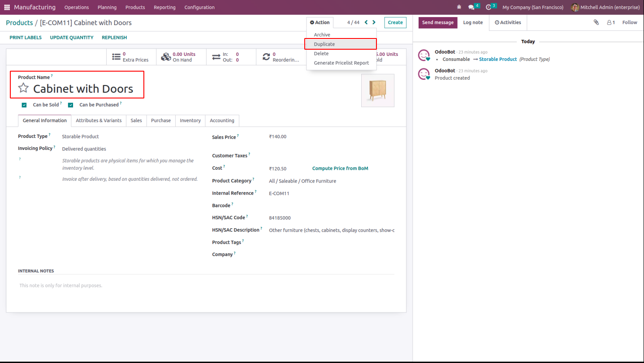Open the Purchase tab
Image resolution: width=644 pixels, height=363 pixels.
[x=161, y=120]
